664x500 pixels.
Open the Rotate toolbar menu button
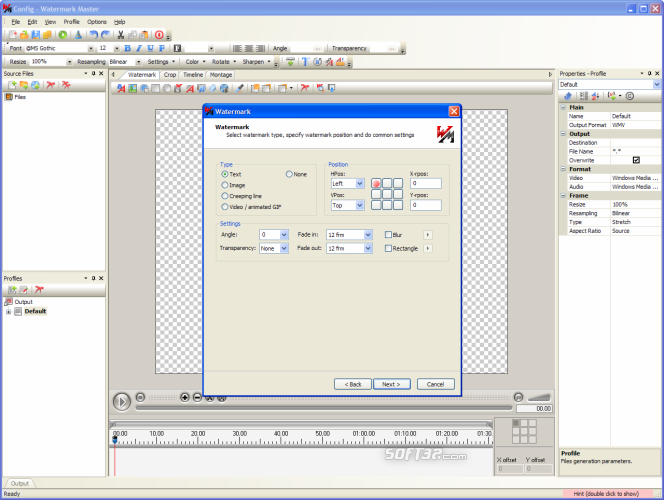click(x=224, y=62)
